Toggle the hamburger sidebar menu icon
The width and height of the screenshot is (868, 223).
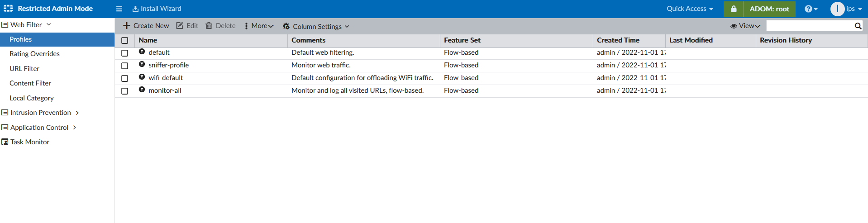(119, 9)
